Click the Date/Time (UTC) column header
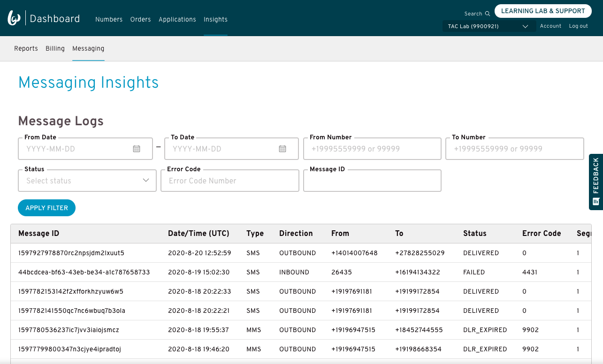 198,234
